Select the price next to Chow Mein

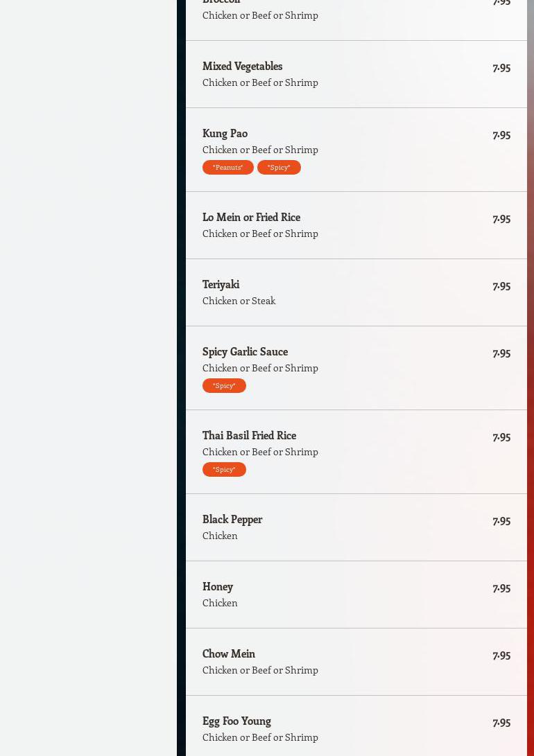point(501,654)
